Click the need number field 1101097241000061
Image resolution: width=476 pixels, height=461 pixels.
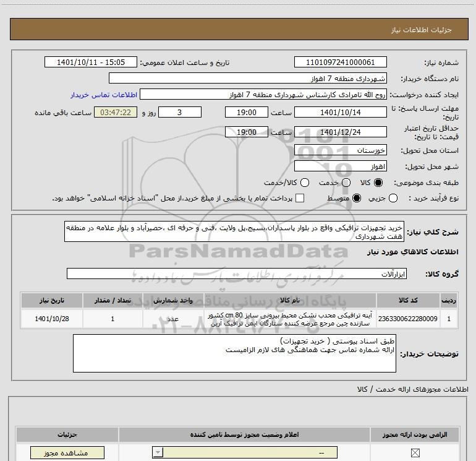coord(340,62)
